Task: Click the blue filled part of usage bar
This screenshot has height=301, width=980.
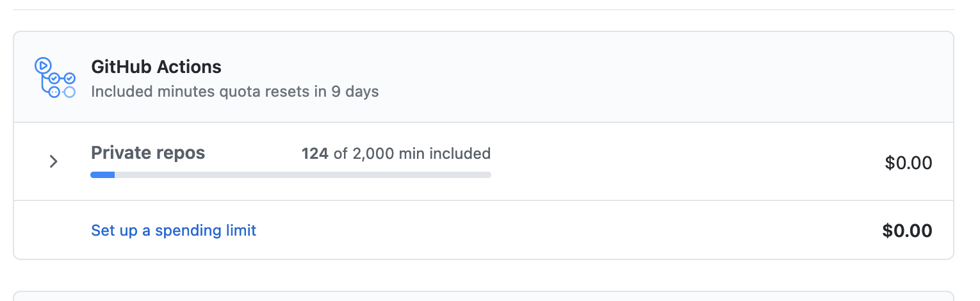Action: [x=102, y=174]
